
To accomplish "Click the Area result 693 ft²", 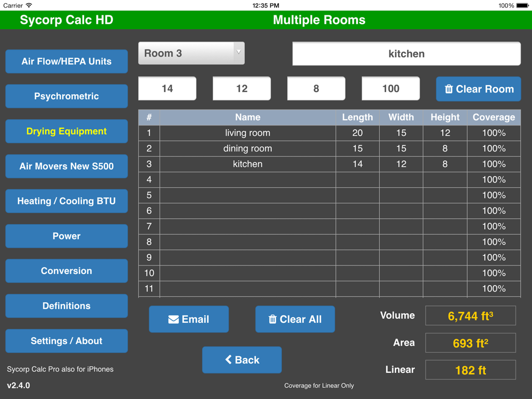I will coord(471,343).
